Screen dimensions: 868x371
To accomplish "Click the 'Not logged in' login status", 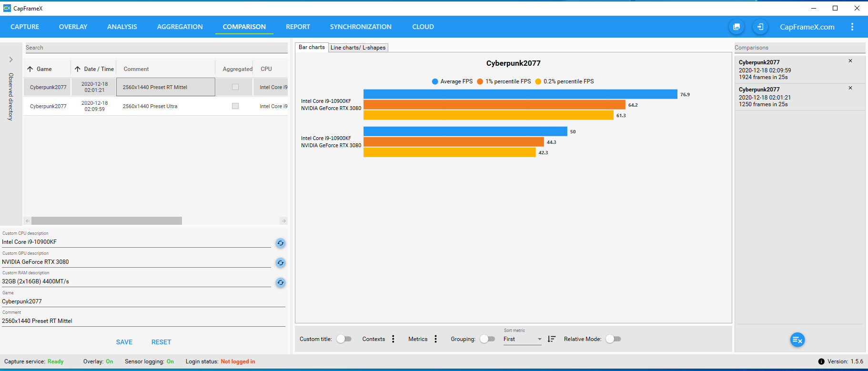I will point(238,361).
